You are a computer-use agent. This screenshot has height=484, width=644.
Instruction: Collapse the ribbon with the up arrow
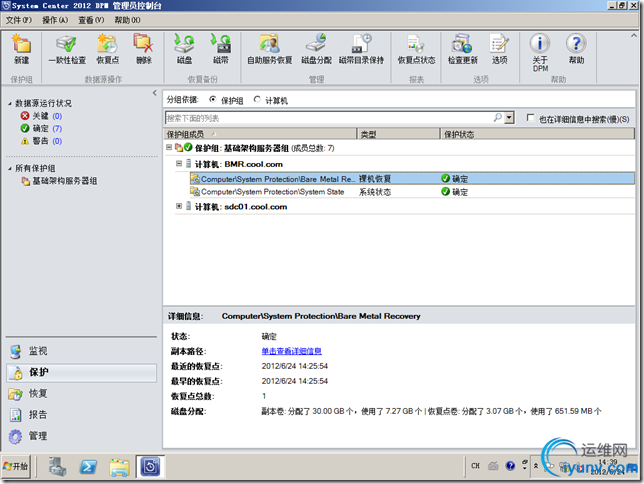634,36
